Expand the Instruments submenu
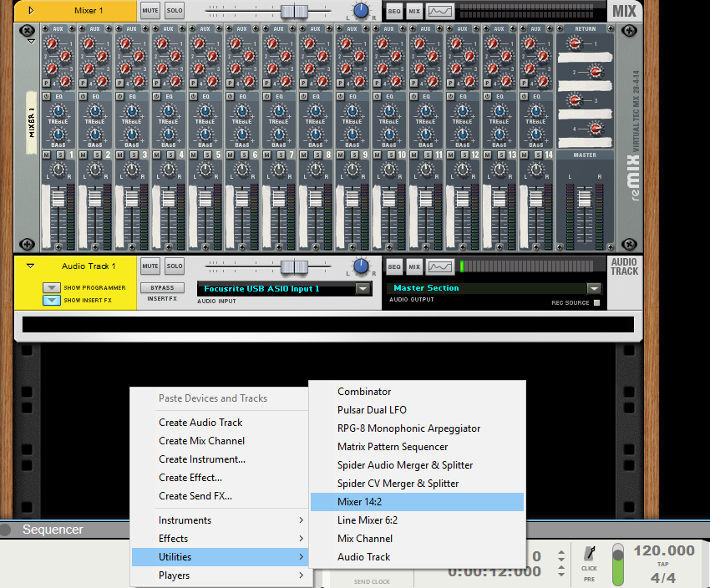Image resolution: width=710 pixels, height=588 pixels. (x=220, y=520)
